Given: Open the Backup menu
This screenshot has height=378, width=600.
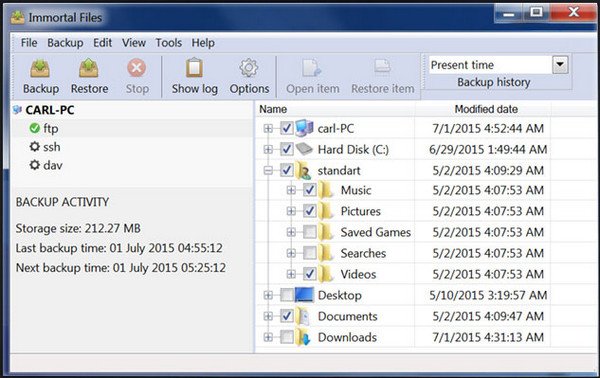Looking at the screenshot, I should pos(65,43).
